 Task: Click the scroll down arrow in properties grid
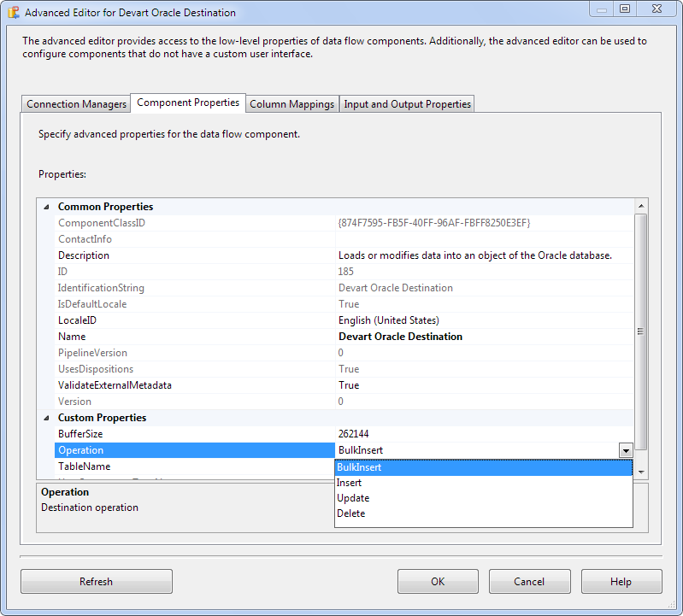click(641, 472)
